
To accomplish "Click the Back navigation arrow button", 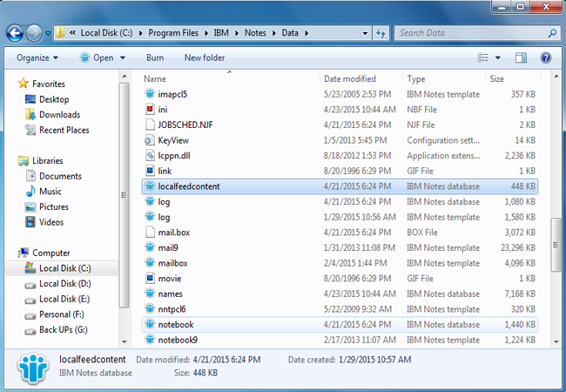I will [x=15, y=33].
